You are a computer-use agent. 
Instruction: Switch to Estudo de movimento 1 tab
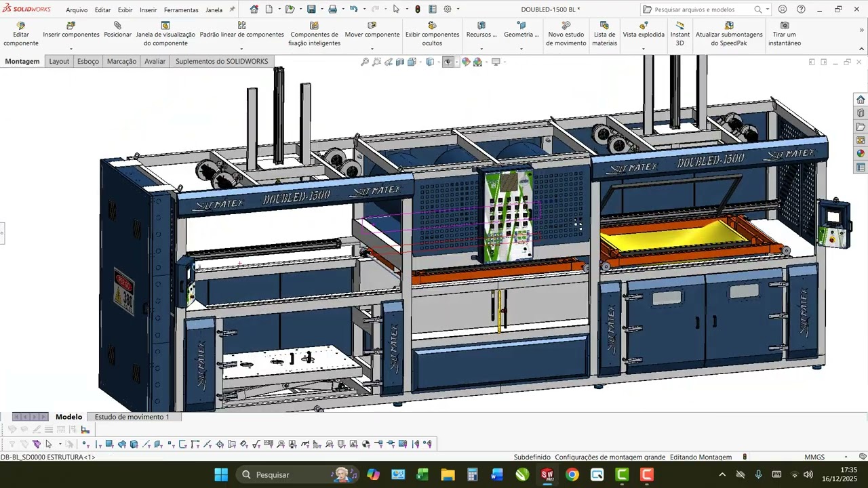(132, 417)
